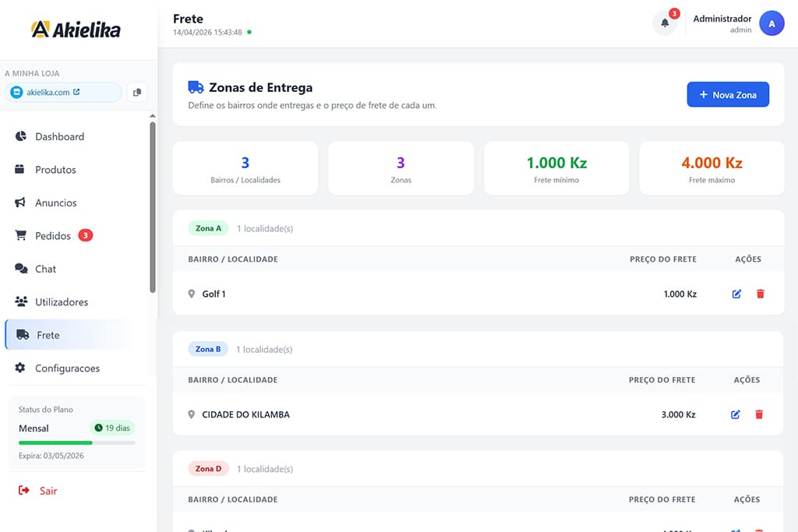Click the administrator avatar circle
This screenshot has height=532, width=798.
pos(772,23)
